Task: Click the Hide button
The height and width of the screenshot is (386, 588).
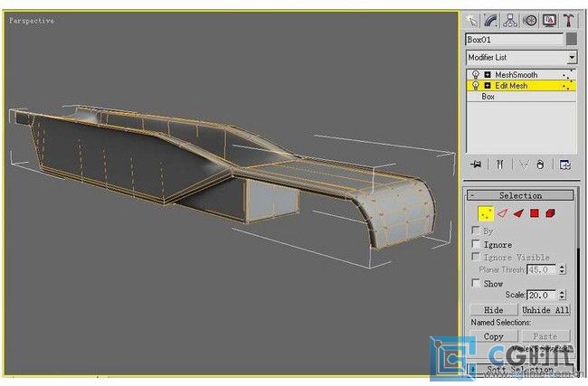Action: (494, 310)
